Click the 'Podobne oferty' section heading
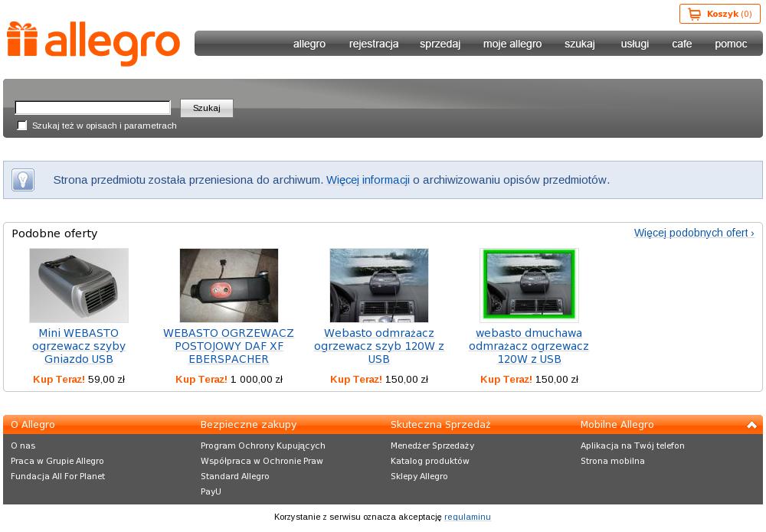Viewport: 766px width, 532px height. [x=54, y=233]
